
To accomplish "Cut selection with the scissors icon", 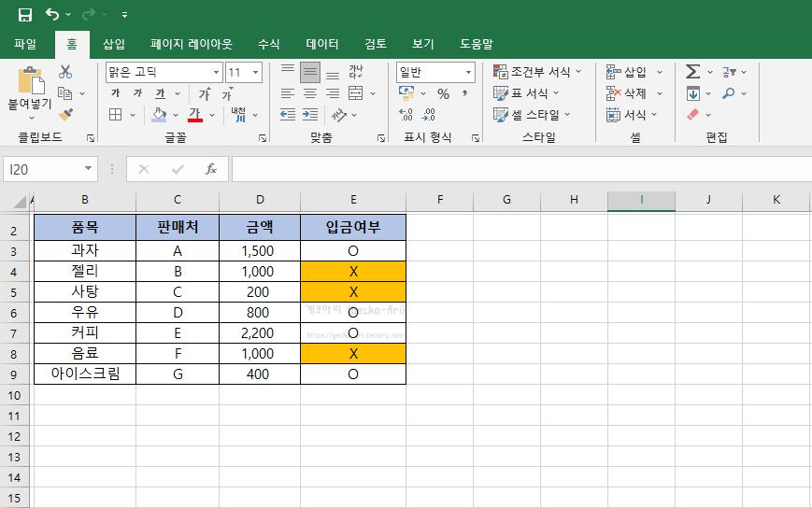I will [x=65, y=72].
